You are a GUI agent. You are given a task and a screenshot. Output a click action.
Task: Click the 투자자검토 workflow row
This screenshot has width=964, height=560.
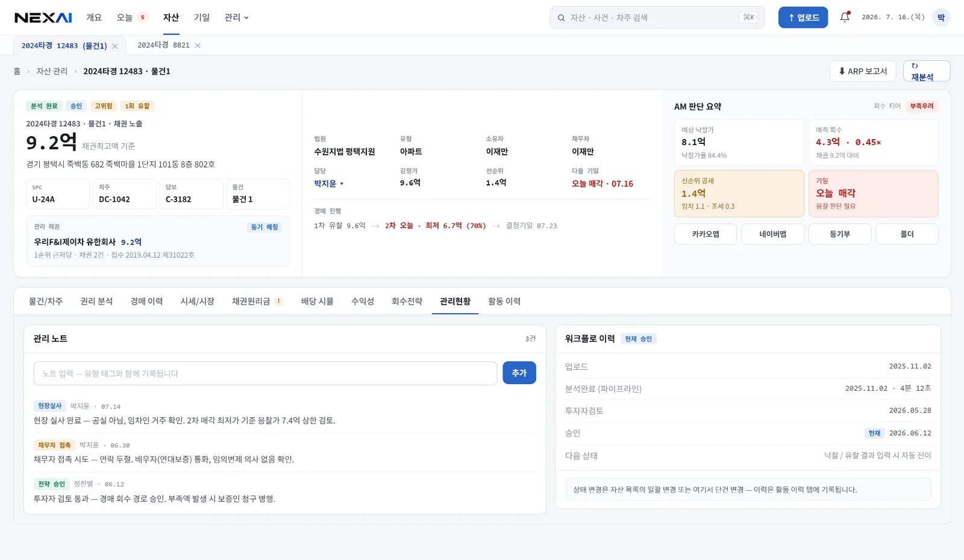click(748, 411)
